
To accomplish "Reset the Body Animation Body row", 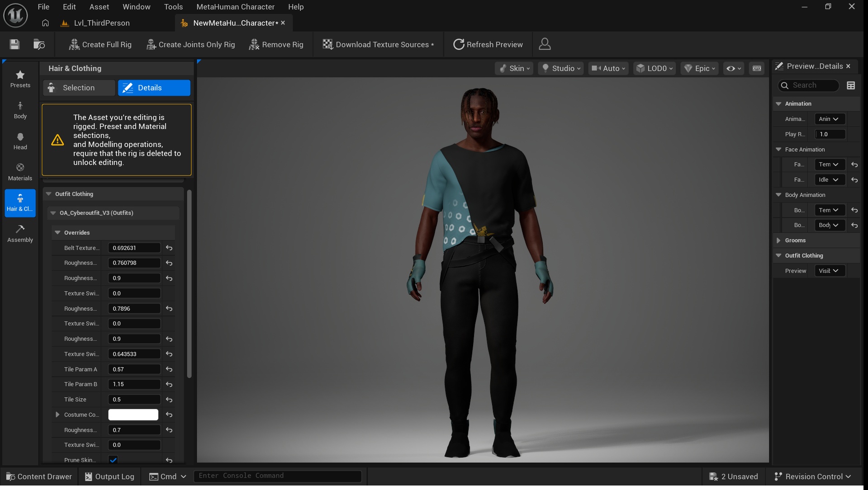I will coord(854,225).
